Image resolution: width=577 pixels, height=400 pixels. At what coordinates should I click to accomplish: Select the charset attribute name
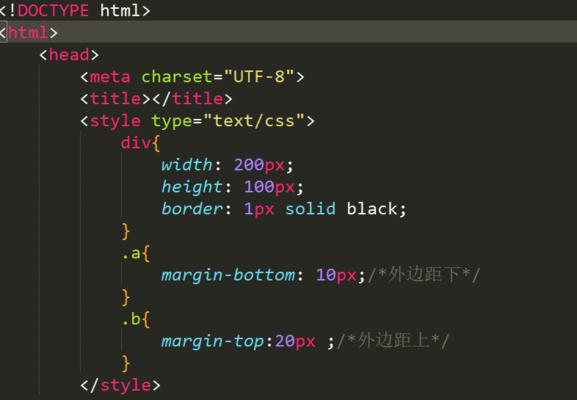coord(177,77)
